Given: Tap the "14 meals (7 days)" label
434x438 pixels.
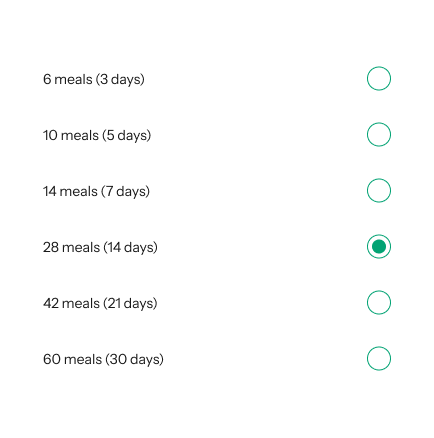Looking at the screenshot, I should 96,192.
